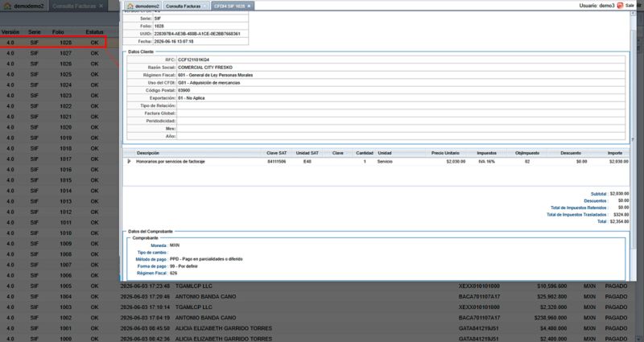The image size is (644, 342).
Task: Click the scroll up arrow of the invoice detail panel
Action: tap(633, 14)
